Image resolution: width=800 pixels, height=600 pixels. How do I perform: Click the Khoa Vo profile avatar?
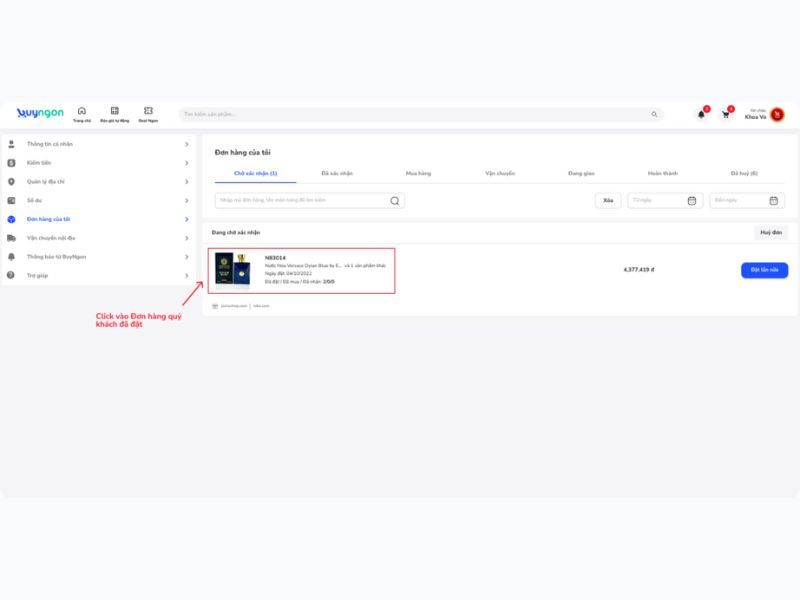click(x=777, y=115)
